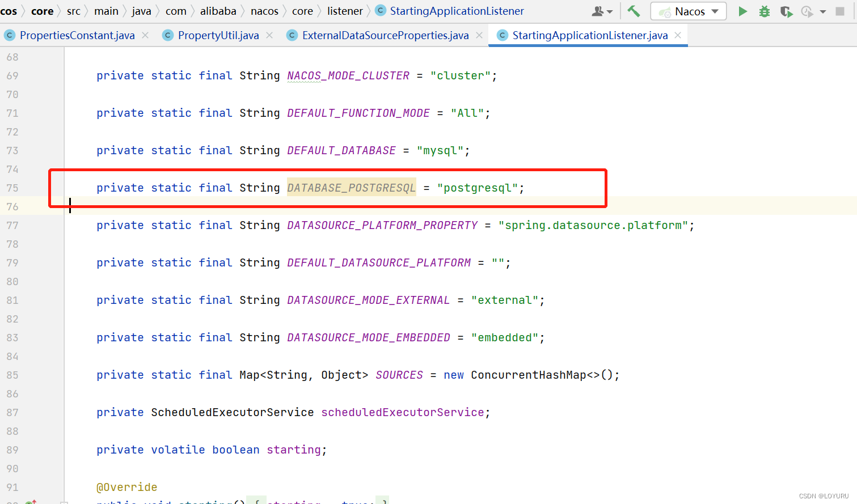Open the profiler run icon
The image size is (857, 504).
click(807, 11)
